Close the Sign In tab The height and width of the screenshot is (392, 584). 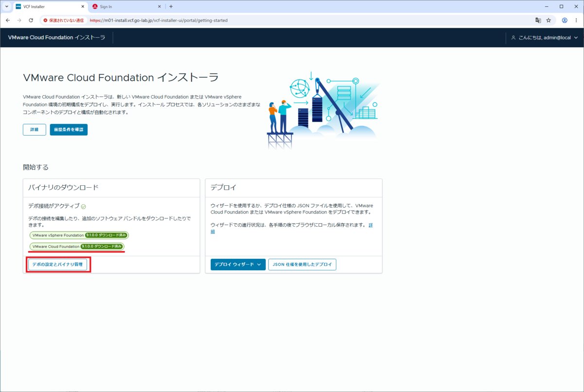158,7
